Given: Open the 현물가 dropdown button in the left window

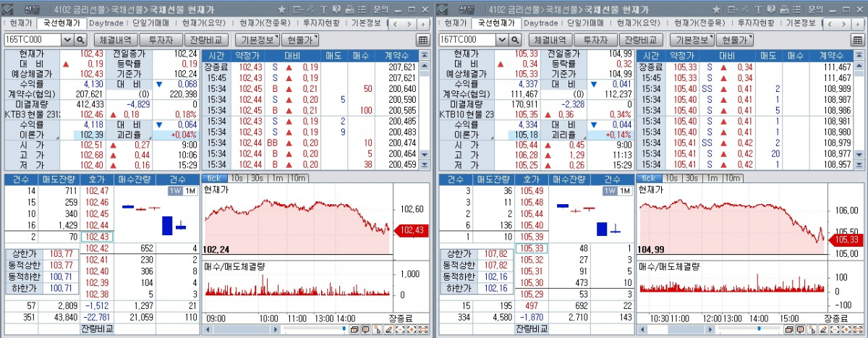Looking at the screenshot, I should point(299,40).
